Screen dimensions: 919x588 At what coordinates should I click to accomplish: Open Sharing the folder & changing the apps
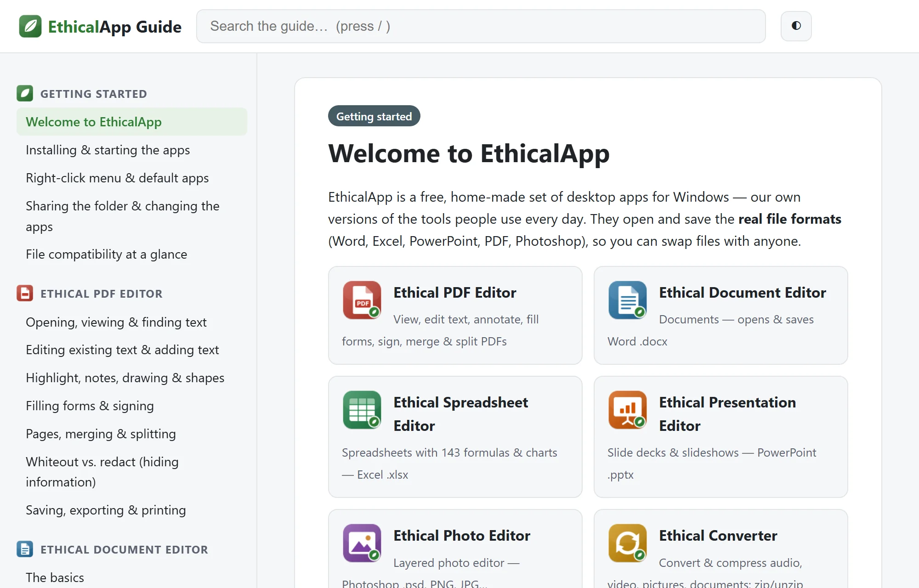(x=132, y=216)
